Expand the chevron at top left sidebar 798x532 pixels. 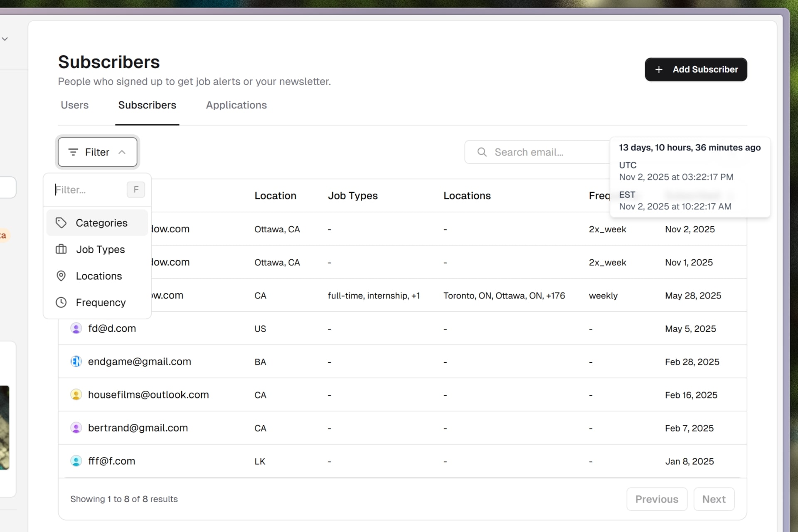(5, 39)
